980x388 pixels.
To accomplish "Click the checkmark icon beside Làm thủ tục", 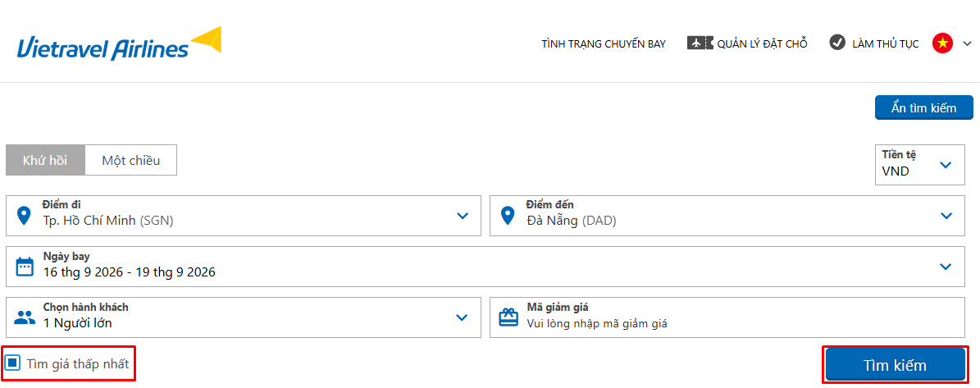I will click(836, 43).
